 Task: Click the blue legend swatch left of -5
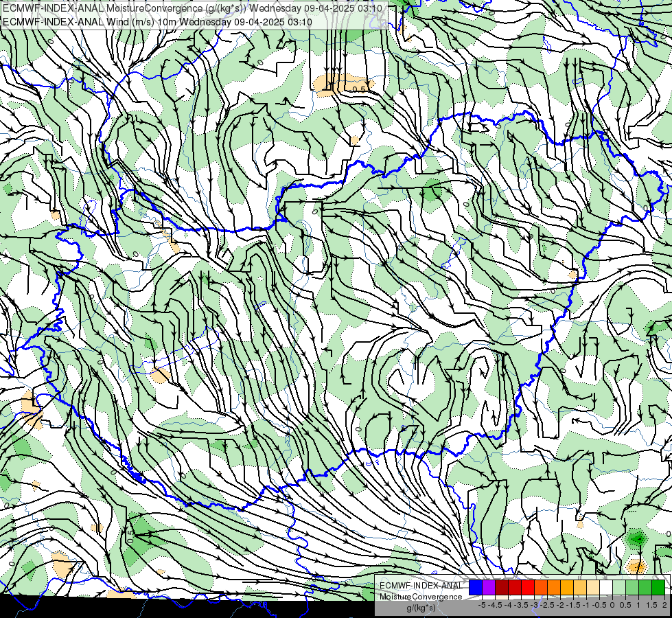(x=476, y=588)
